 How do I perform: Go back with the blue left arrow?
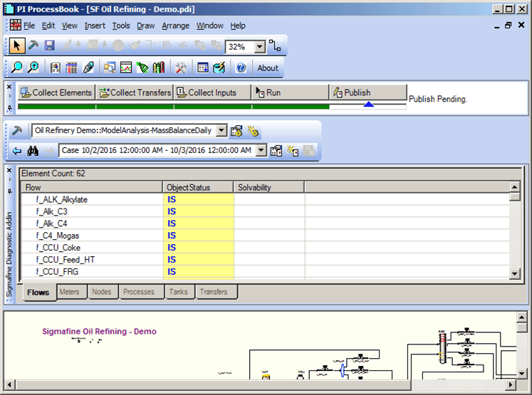(16, 151)
